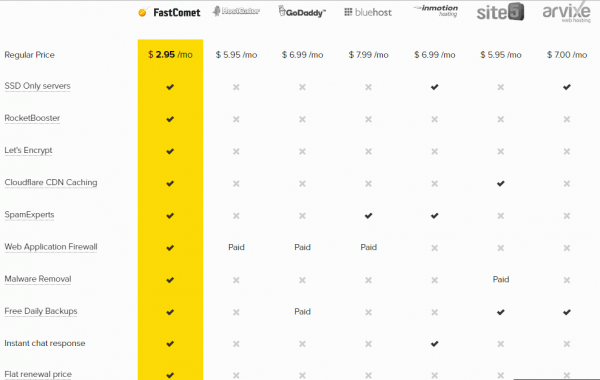Image resolution: width=600 pixels, height=380 pixels.
Task: Click site5's Free Daily Backups checkmark
Action: (501, 312)
